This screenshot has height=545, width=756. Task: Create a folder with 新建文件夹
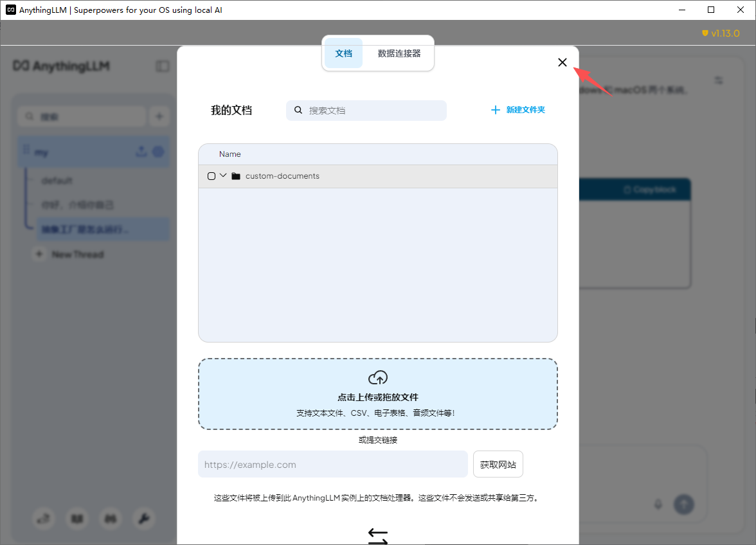pyautogui.click(x=518, y=110)
